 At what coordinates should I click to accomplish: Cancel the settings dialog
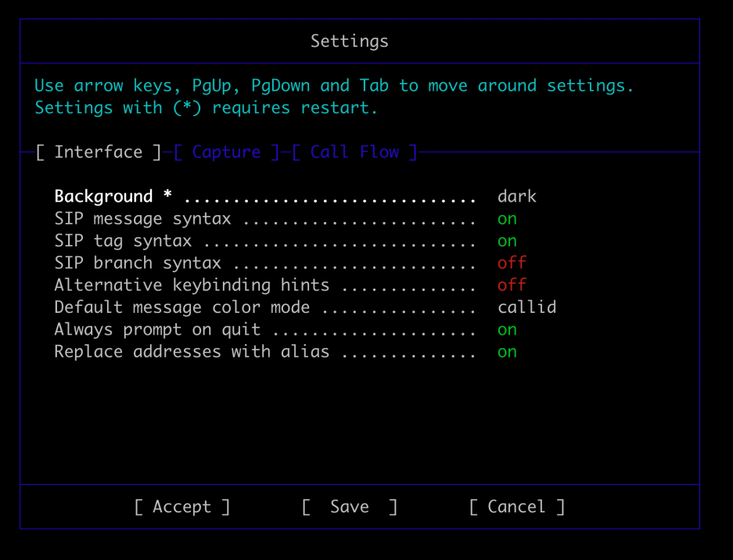(x=516, y=507)
